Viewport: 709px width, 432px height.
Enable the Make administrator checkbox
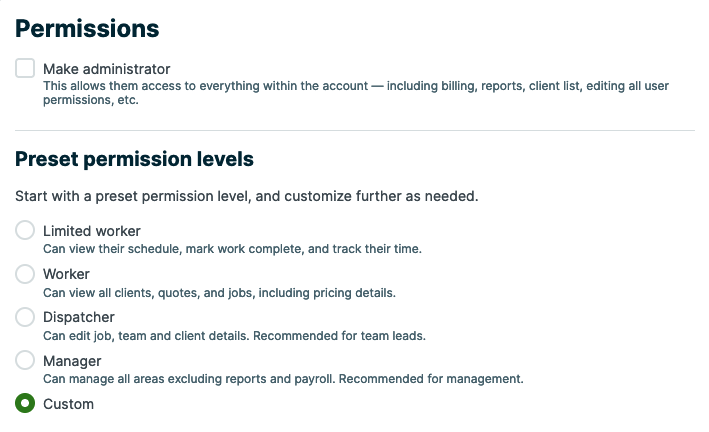pyautogui.click(x=25, y=69)
